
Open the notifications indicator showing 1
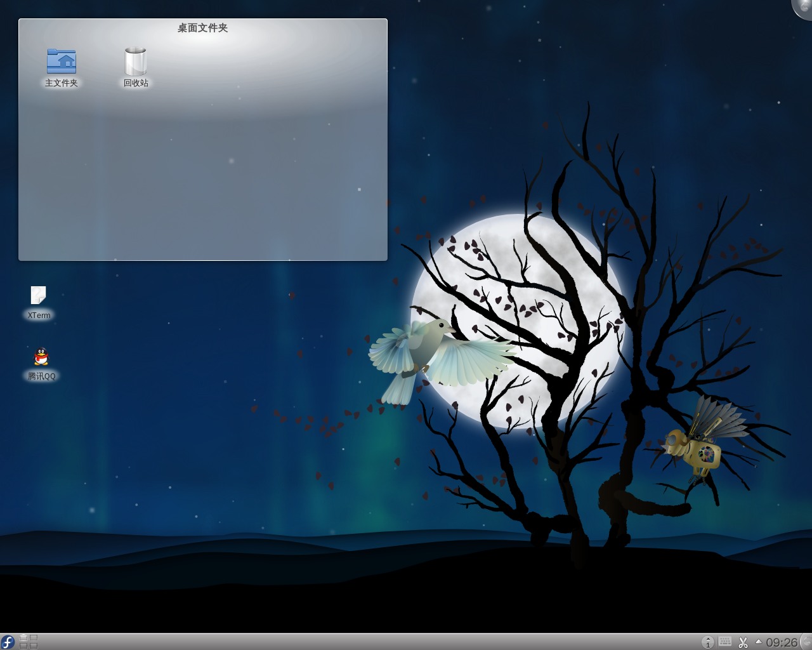(x=708, y=642)
